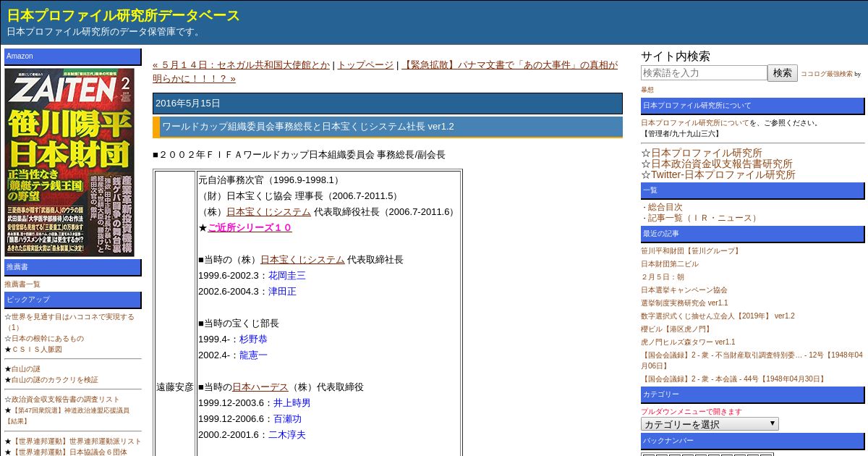Screen dimensions: 868x456
Task: Open ＣＳＩＳ人脈図 link
Action: tap(37, 350)
